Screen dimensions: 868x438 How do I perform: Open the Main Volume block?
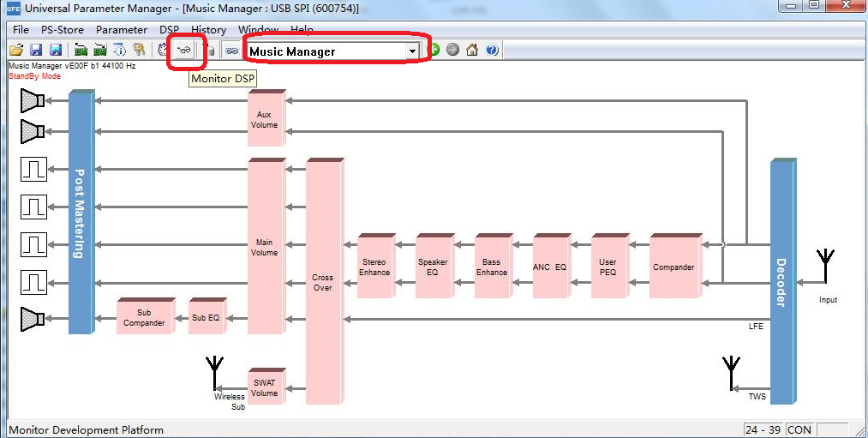[266, 246]
